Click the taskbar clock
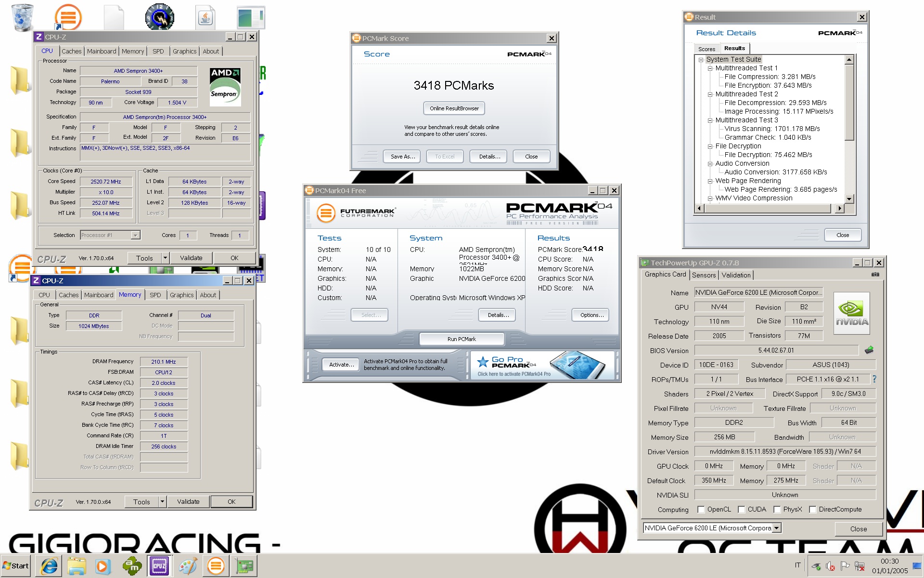 click(889, 566)
